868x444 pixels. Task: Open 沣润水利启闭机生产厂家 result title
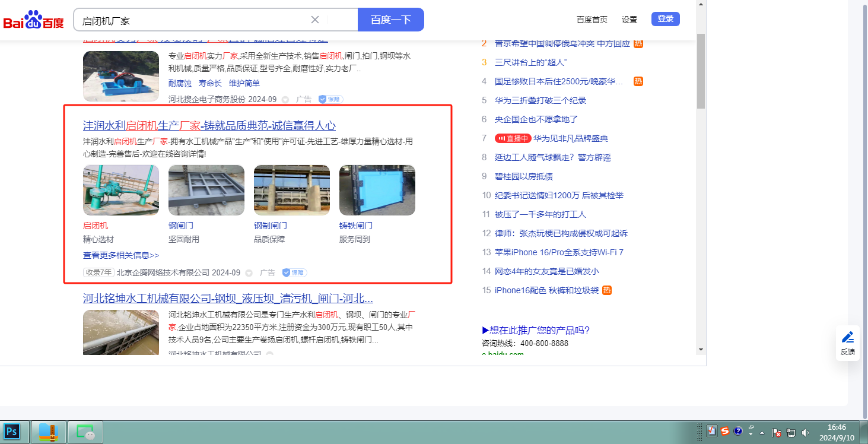point(209,125)
